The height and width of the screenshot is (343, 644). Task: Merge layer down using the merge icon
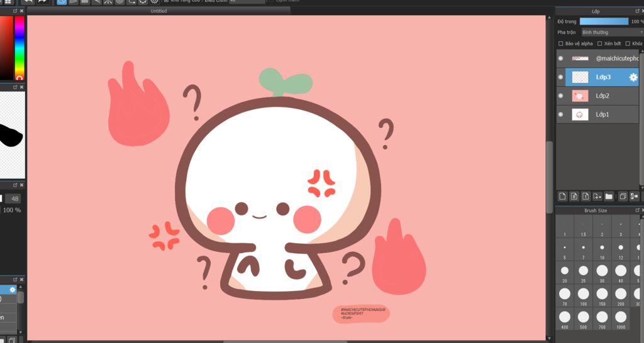(634, 197)
